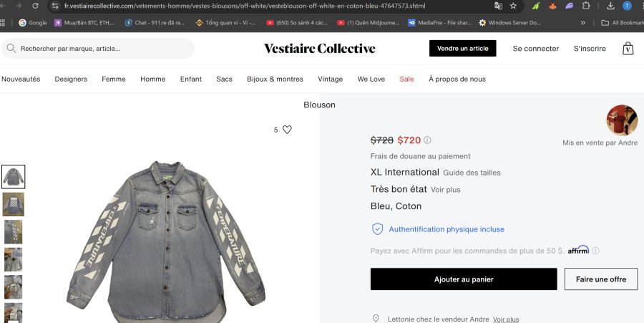Open the shopping bag icon
Viewport: 644px width, 323px height.
point(628,49)
